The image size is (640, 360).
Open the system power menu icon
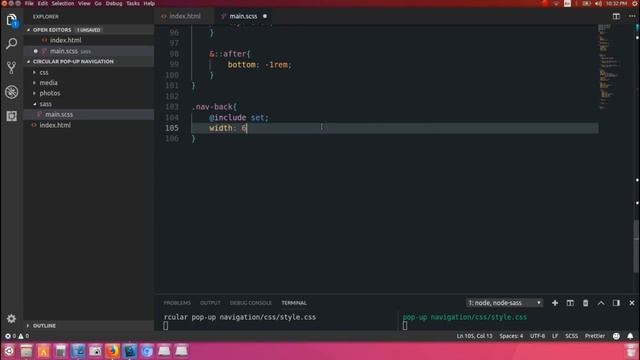(x=635, y=3)
